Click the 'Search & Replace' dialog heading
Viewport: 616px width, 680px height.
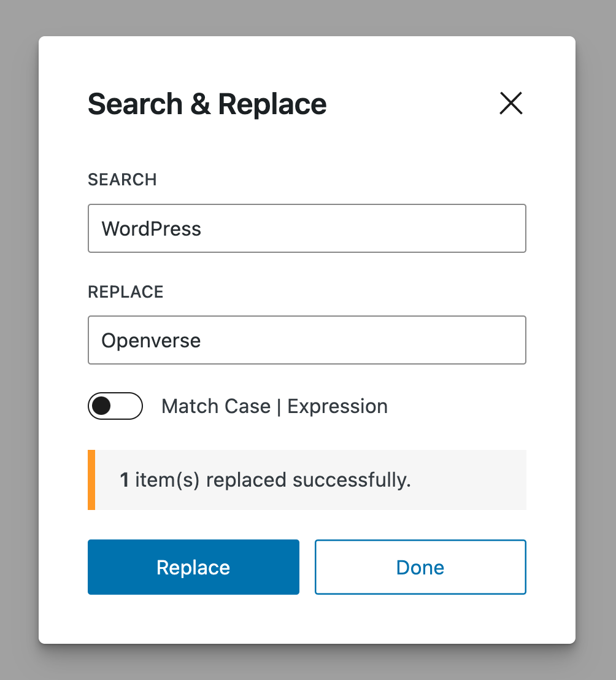click(x=207, y=104)
